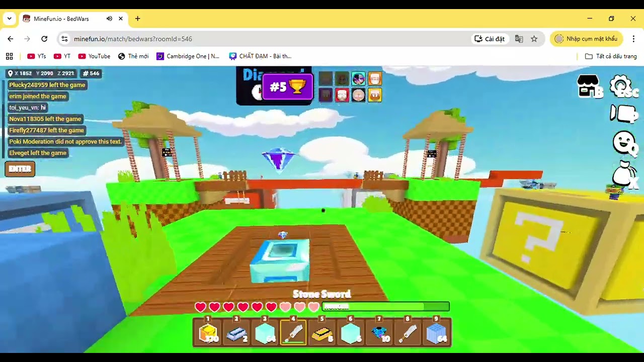Image resolution: width=644 pixels, height=362 pixels.
Task: Open the tab search dropdown arrow
Action: (x=9, y=19)
